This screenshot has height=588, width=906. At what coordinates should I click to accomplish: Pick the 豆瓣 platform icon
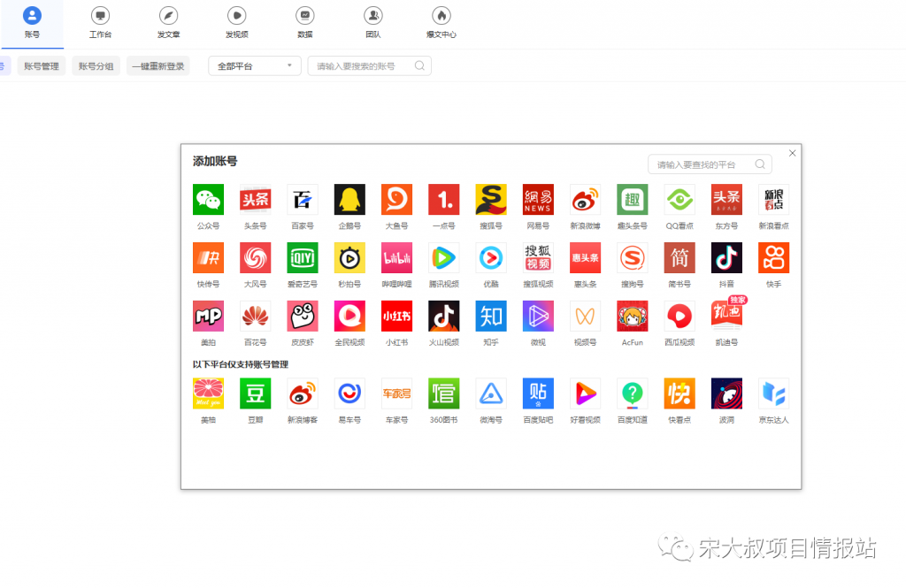(256, 394)
